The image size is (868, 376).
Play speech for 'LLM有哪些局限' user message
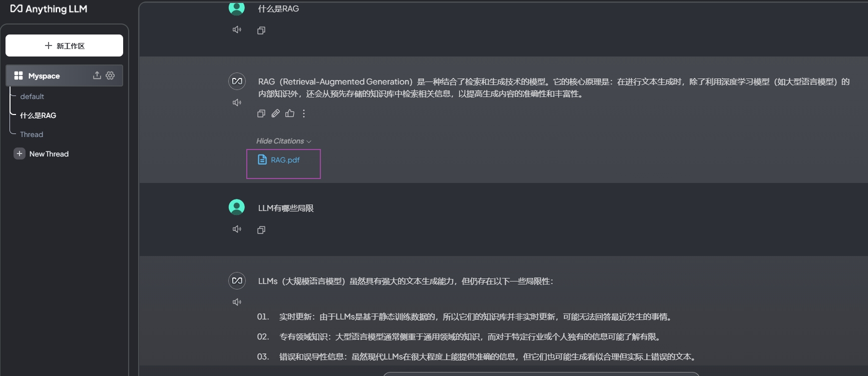[237, 229]
